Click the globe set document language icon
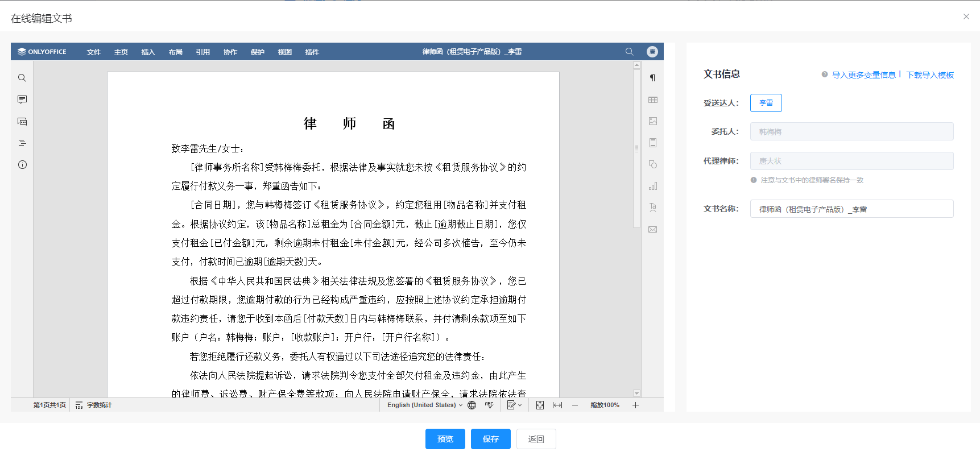This screenshot has height=460, width=980. (x=472, y=405)
